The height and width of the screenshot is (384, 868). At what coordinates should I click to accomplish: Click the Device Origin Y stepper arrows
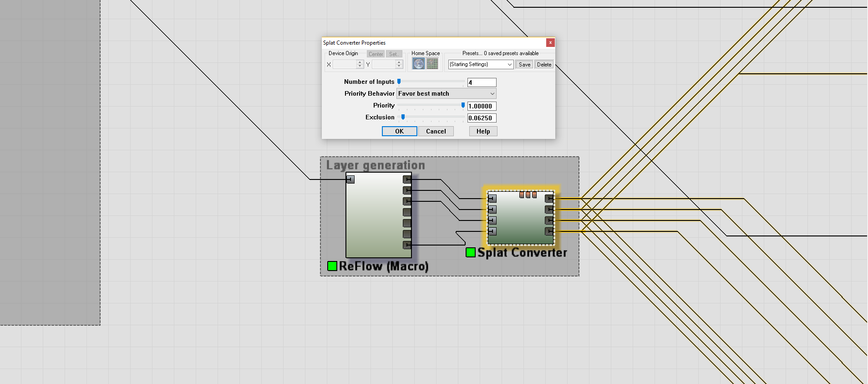(399, 65)
